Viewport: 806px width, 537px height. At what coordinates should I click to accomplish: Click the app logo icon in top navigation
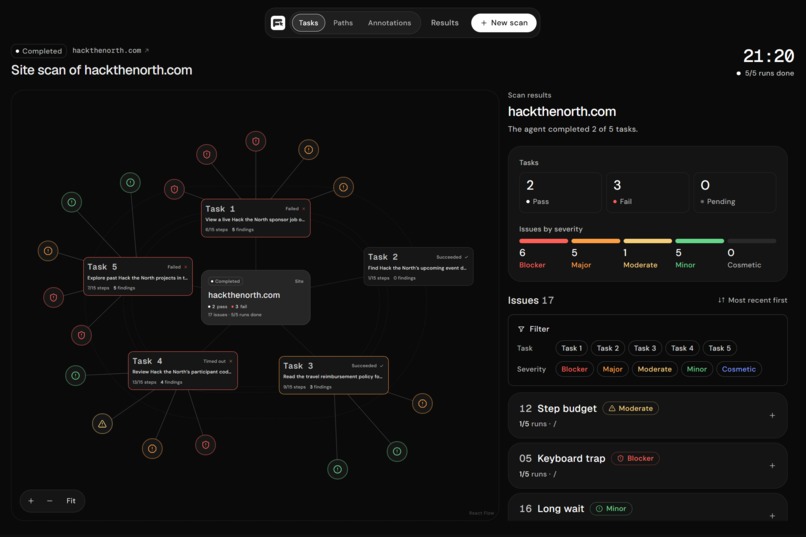(x=278, y=23)
